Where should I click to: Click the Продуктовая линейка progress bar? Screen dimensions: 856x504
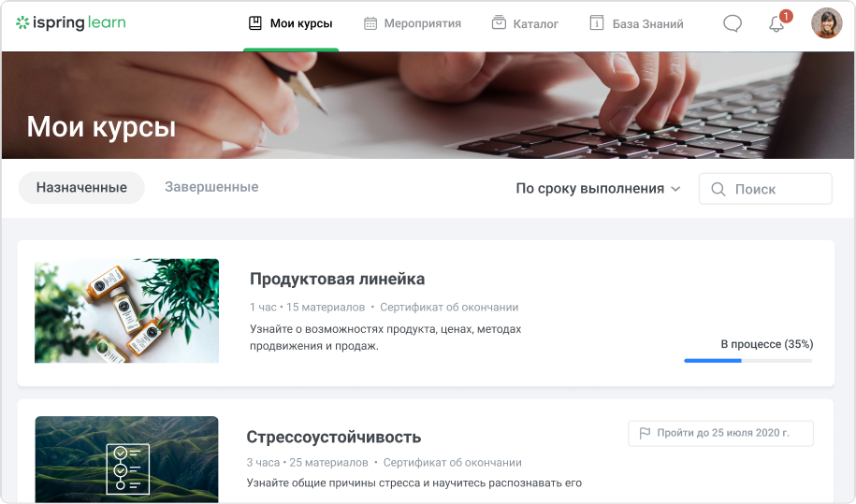point(747,361)
